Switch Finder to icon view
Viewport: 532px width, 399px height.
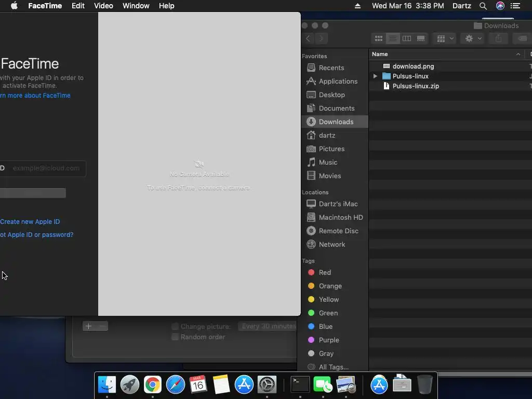(379, 38)
